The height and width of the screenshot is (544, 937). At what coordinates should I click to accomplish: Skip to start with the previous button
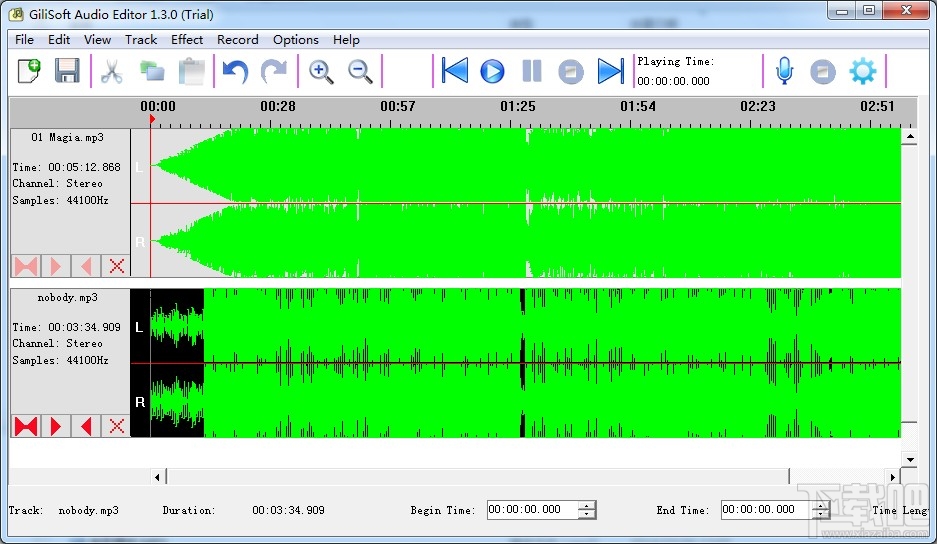pos(455,71)
